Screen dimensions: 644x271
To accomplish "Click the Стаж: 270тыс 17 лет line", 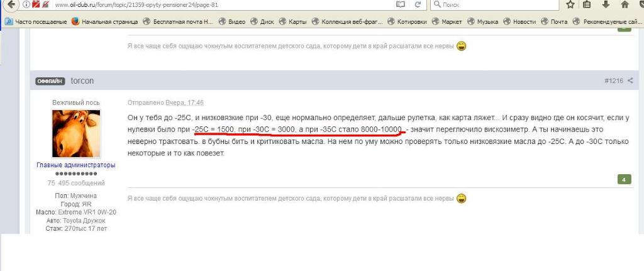I will click(x=76, y=229).
